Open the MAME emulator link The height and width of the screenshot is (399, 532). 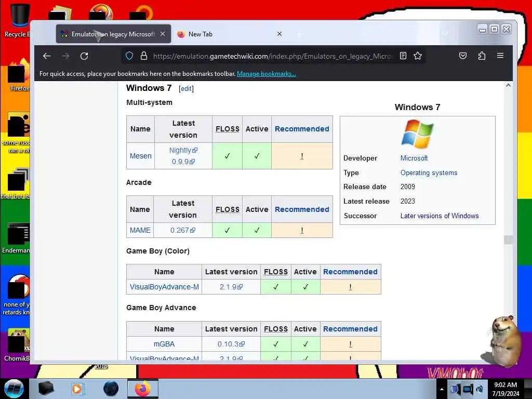(140, 230)
